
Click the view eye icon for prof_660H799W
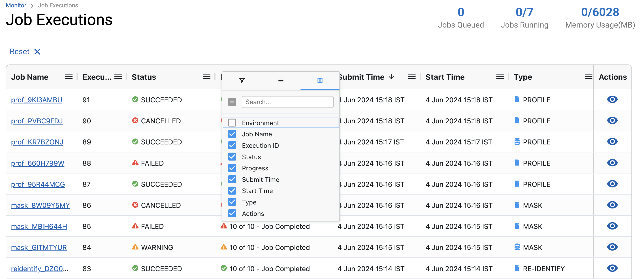(612, 163)
